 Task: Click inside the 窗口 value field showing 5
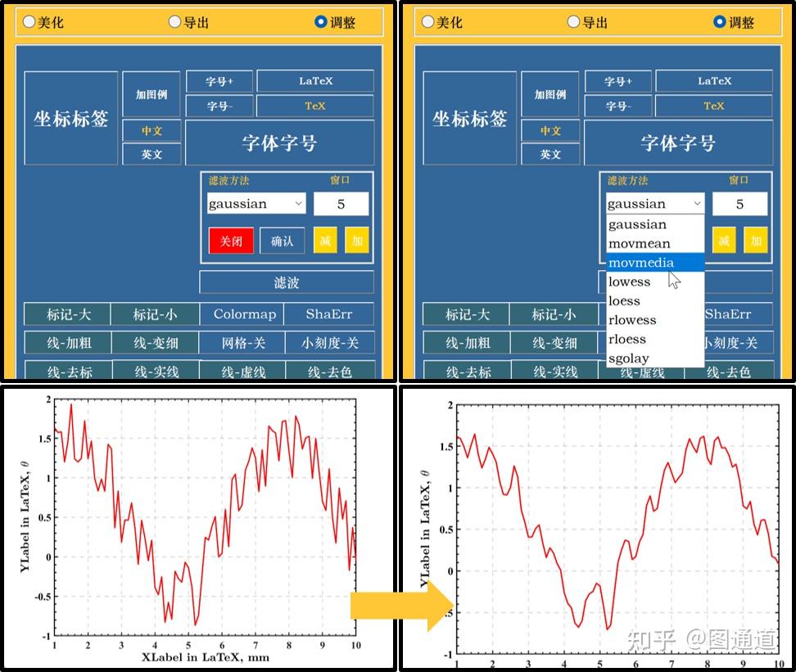pyautogui.click(x=341, y=203)
